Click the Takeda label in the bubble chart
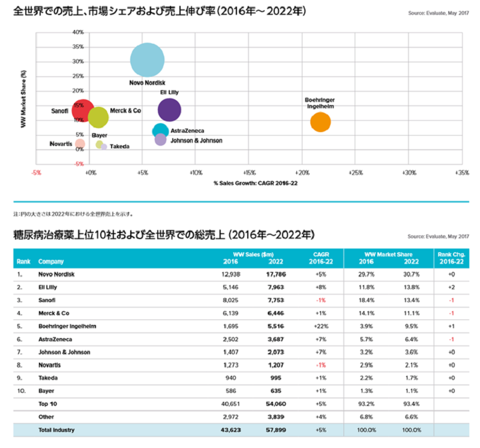 (x=119, y=147)
